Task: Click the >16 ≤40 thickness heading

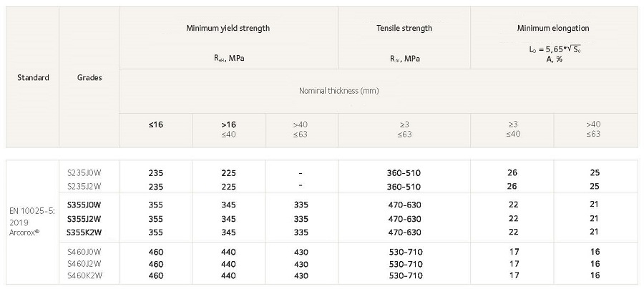Action: click(x=229, y=129)
